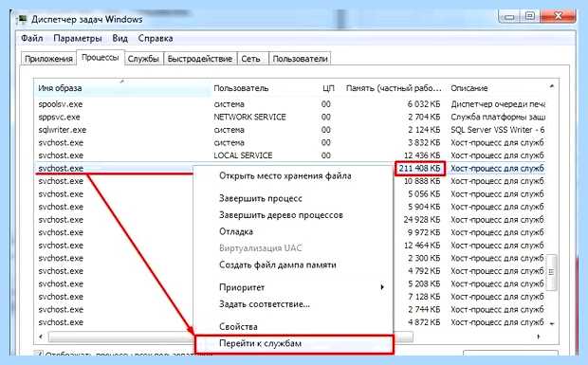This screenshot has width=588, height=365.
Task: Select svchost.exe in the 10 888 КБ row
Action: (x=61, y=181)
